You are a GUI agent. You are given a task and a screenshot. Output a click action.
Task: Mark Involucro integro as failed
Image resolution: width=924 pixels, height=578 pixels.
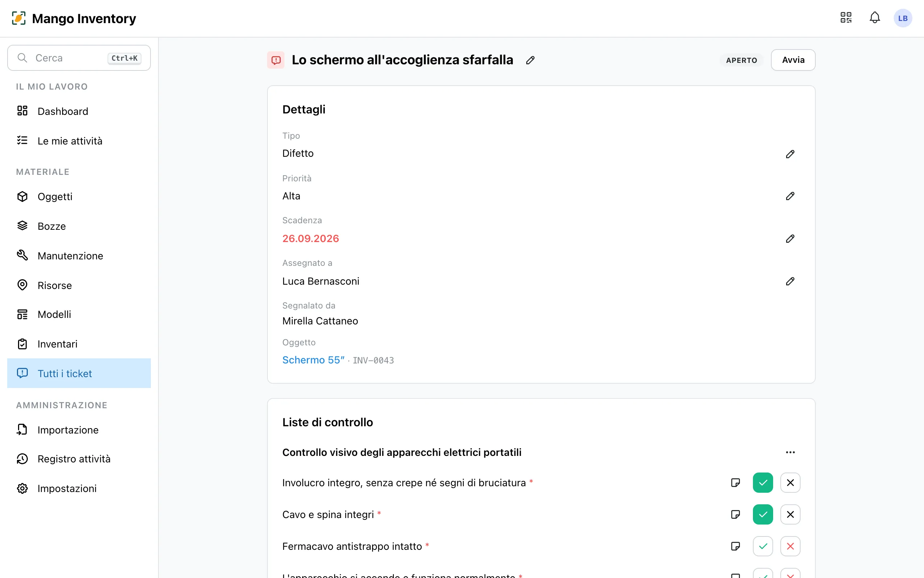pyautogui.click(x=790, y=482)
